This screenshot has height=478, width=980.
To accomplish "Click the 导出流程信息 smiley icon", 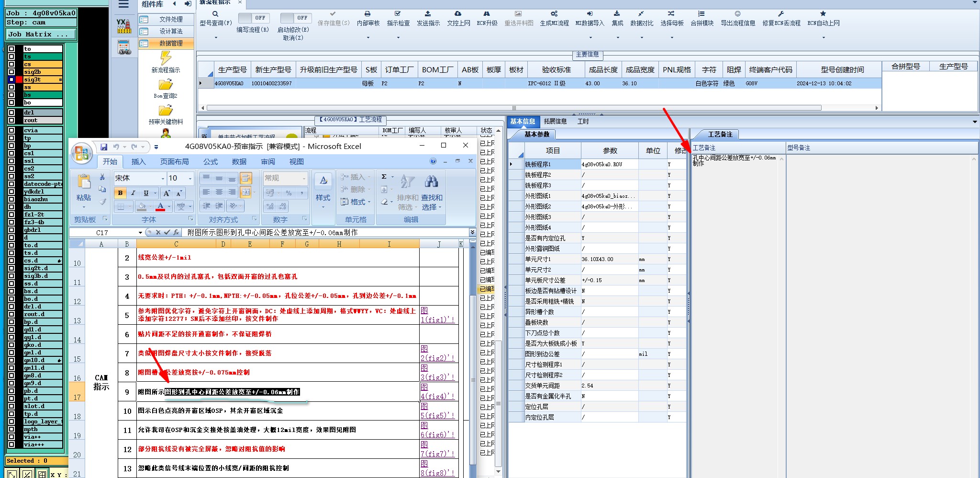I will 738,14.
